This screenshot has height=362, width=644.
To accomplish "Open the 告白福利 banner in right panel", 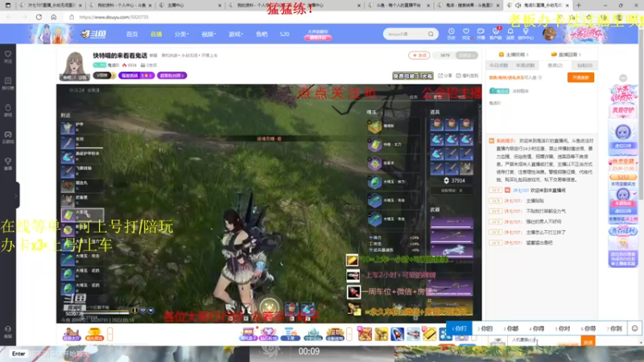I will [623, 246].
